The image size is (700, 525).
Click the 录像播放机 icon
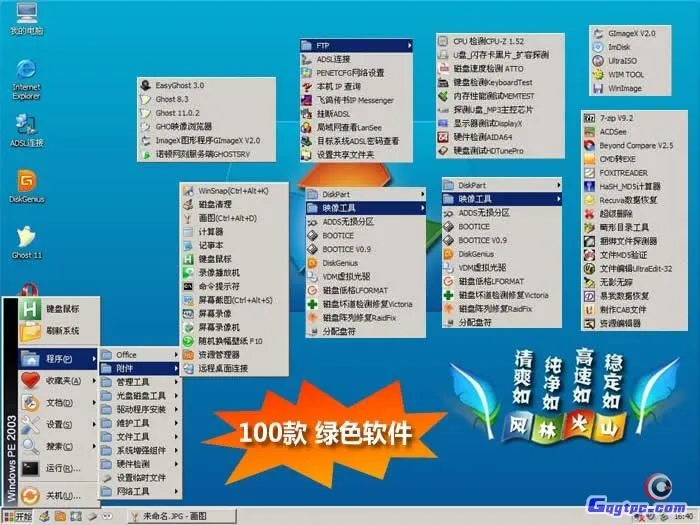188,273
